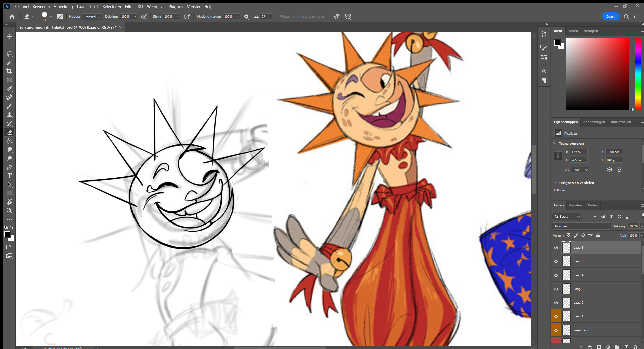Select the Rectangular Marquee tool
Viewport: 644px width, 349px height.
[x=9, y=45]
